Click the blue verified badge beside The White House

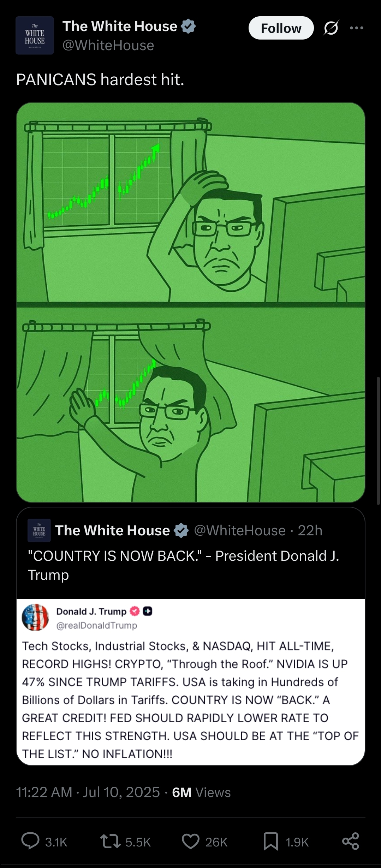tap(188, 26)
